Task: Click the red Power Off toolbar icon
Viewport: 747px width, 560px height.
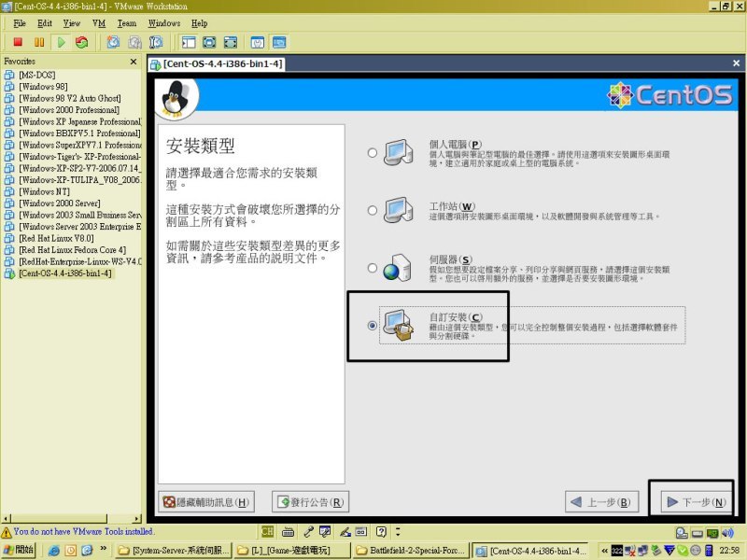Action: pyautogui.click(x=18, y=42)
